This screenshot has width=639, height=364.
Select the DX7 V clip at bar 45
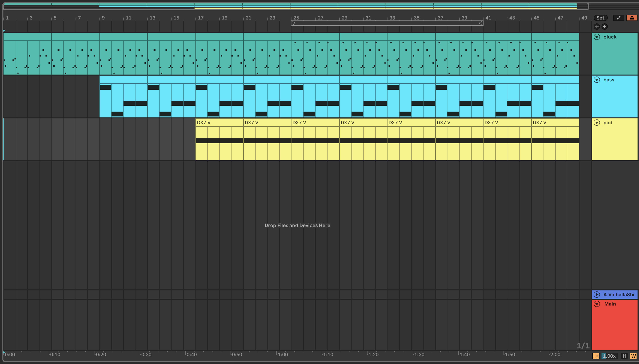(555, 123)
